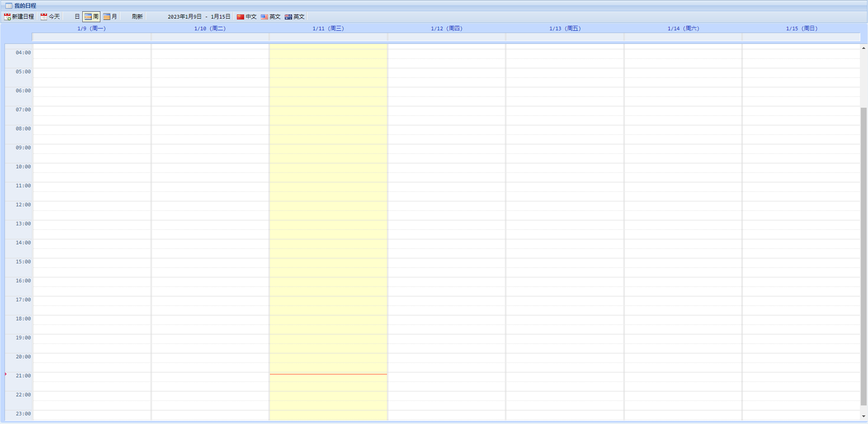Image resolution: width=868 pixels, height=424 pixels.
Task: Click the scrollbar up arrow
Action: [863, 48]
